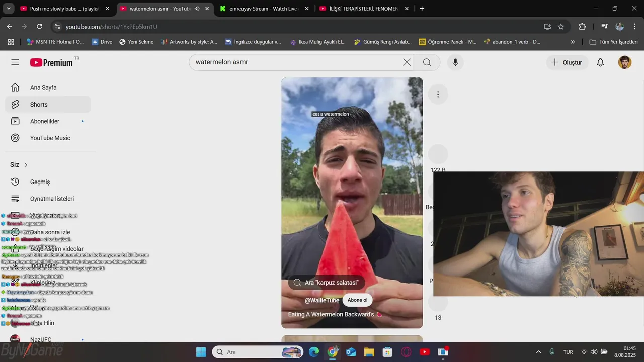Open Tüm Yer İşaretleri folder

click(613, 42)
